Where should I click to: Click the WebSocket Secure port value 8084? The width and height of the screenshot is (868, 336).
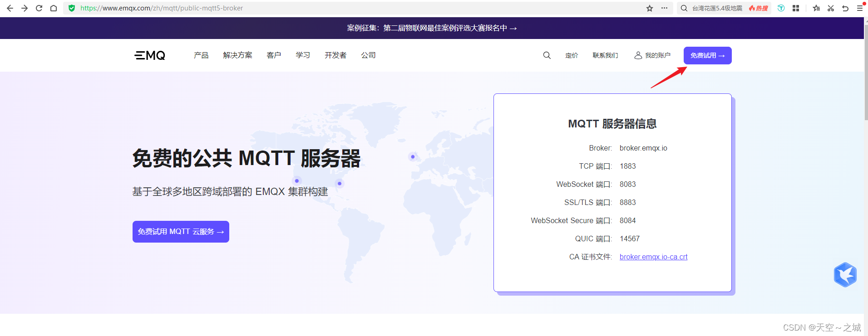click(628, 220)
